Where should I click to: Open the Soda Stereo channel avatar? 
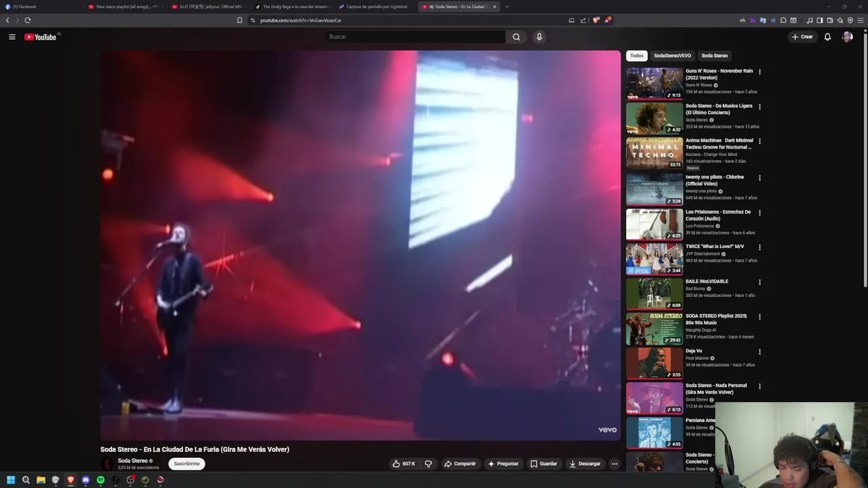coord(106,464)
